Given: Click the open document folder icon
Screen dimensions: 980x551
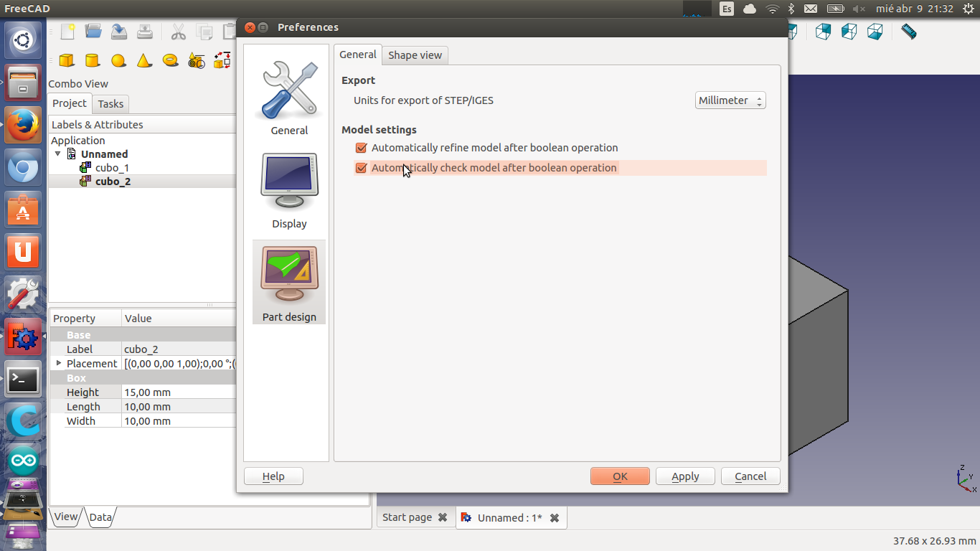Looking at the screenshot, I should pos(93,32).
